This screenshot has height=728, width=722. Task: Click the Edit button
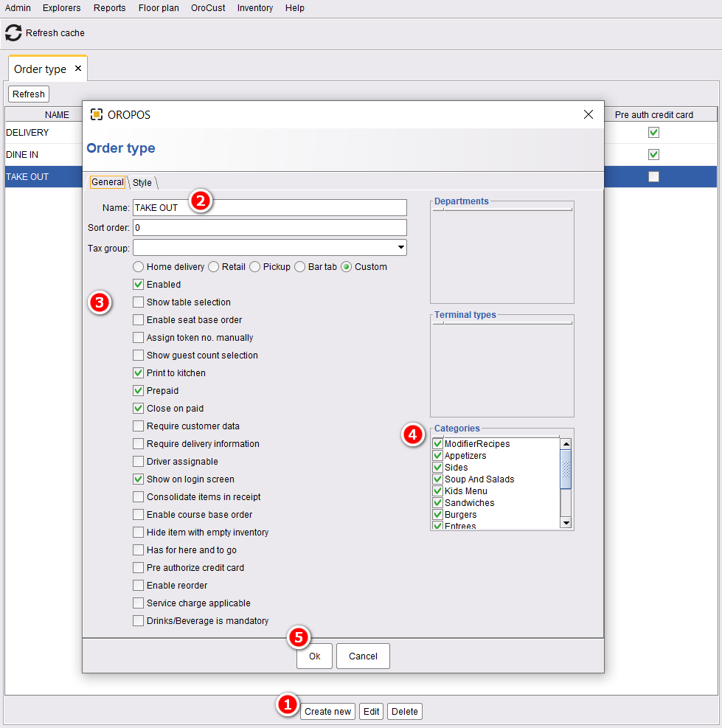[x=371, y=711]
